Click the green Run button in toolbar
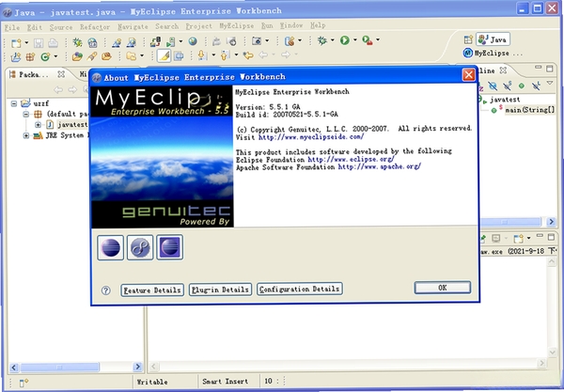Screen dimensions: 564x392 click(345, 40)
